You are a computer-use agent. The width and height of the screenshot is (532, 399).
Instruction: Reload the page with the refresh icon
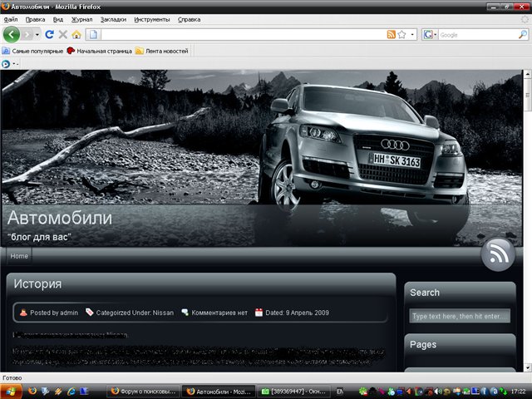coord(49,34)
